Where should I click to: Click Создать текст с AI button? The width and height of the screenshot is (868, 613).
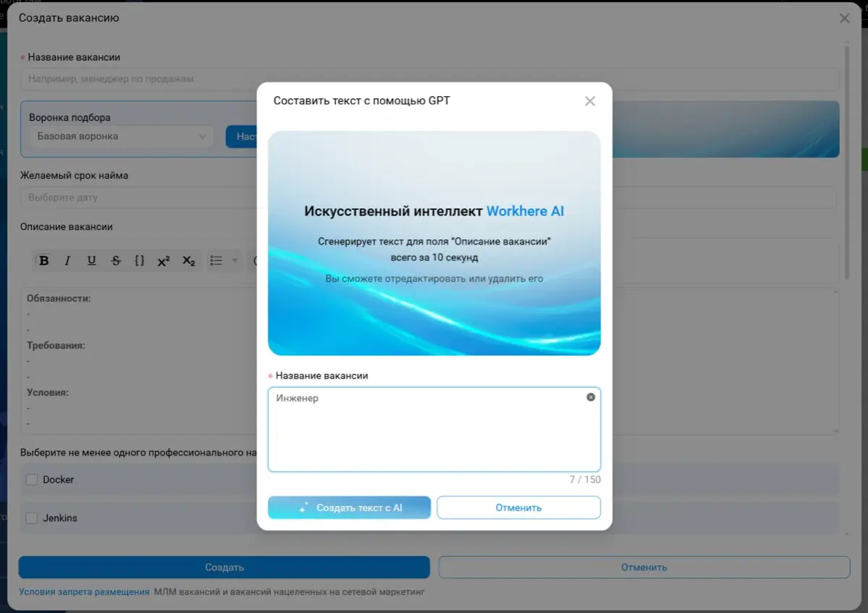point(350,507)
